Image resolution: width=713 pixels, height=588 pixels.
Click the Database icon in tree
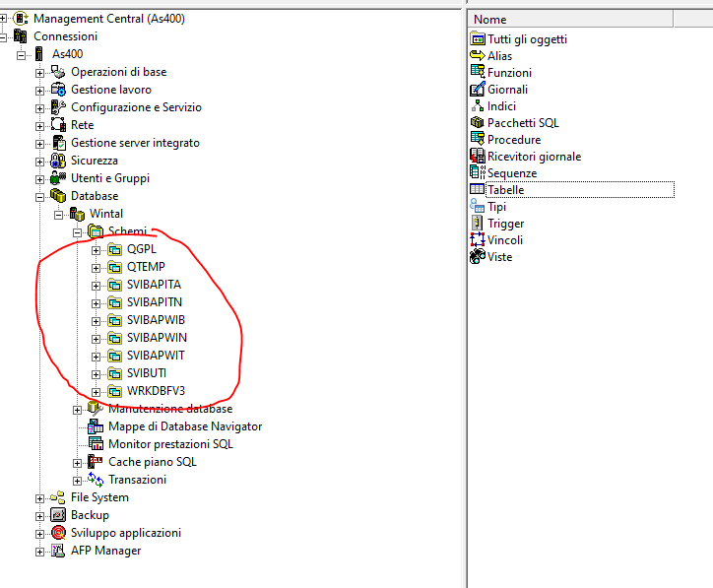58,196
